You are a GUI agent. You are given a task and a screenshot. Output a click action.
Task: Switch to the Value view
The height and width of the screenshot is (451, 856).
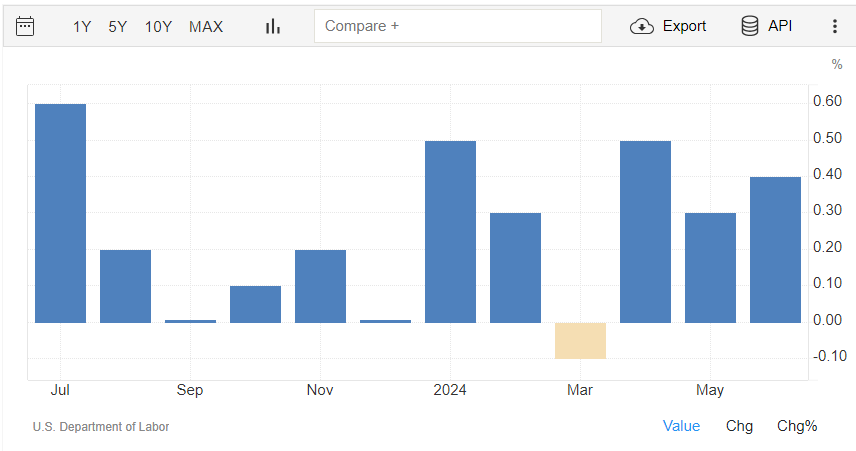click(x=681, y=426)
